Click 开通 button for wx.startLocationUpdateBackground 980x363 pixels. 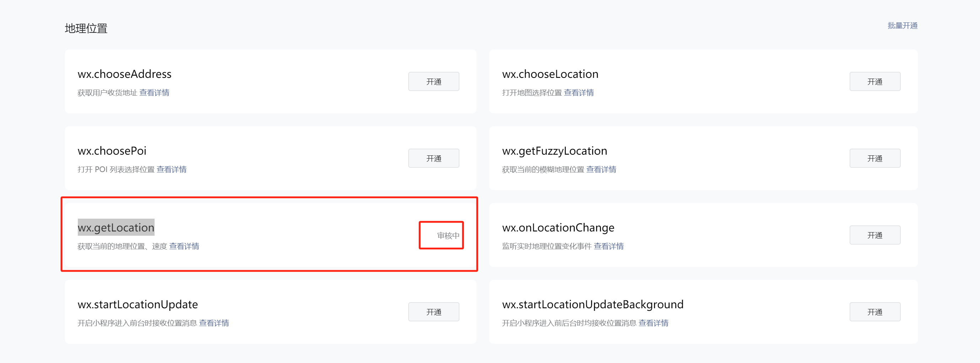pos(874,312)
